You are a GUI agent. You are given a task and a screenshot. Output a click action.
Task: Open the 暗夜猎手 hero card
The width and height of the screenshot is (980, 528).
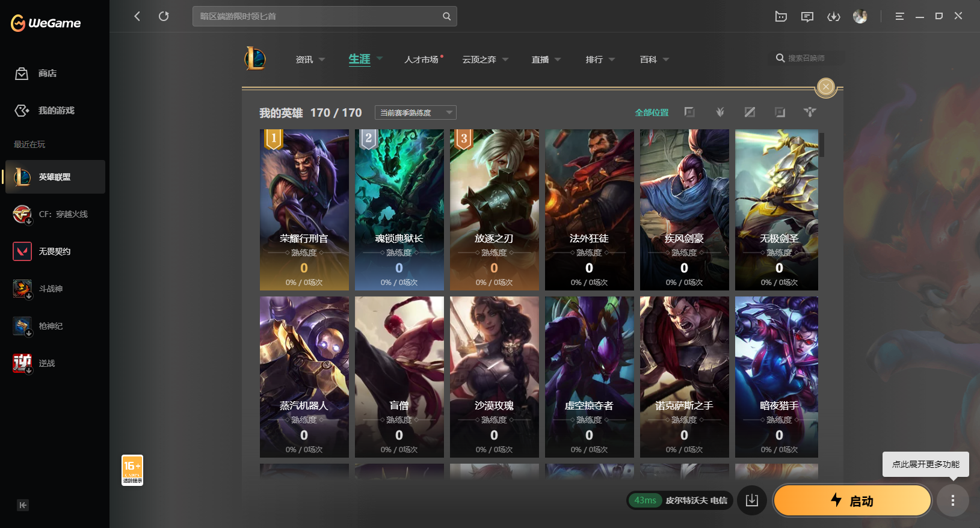[x=777, y=377]
